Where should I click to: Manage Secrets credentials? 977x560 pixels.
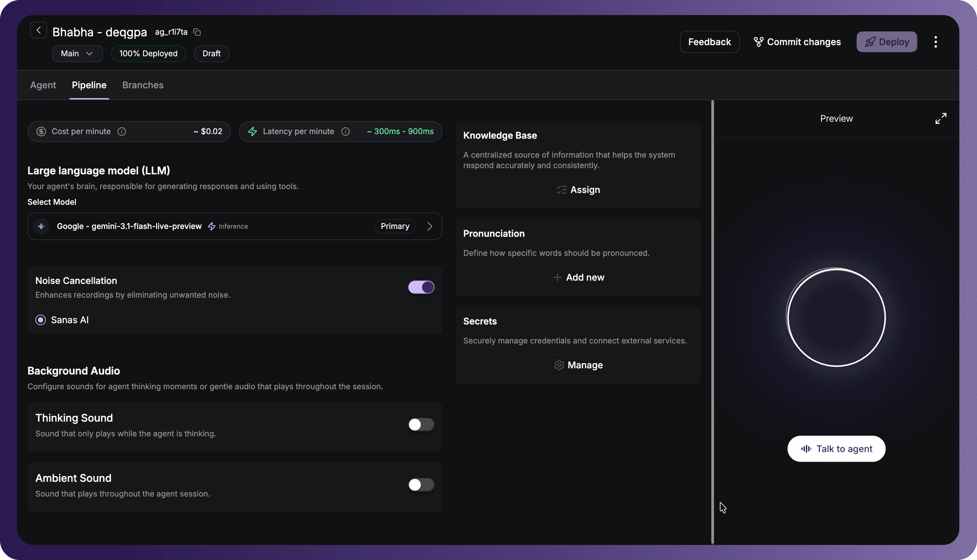578,365
